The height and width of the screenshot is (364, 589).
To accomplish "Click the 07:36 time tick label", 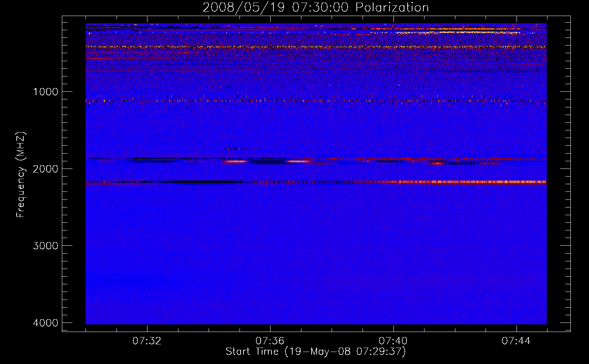I will pos(270,341).
